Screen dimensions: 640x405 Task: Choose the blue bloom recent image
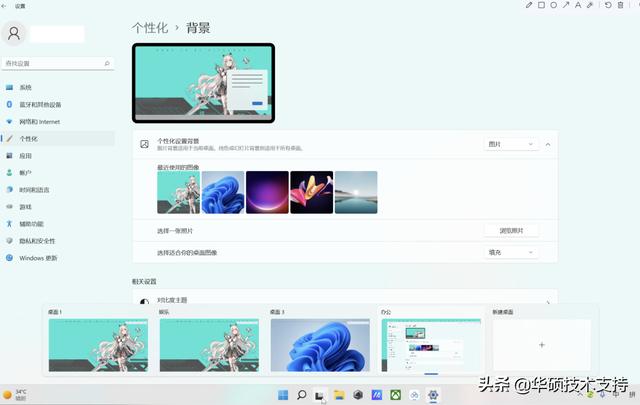223,192
